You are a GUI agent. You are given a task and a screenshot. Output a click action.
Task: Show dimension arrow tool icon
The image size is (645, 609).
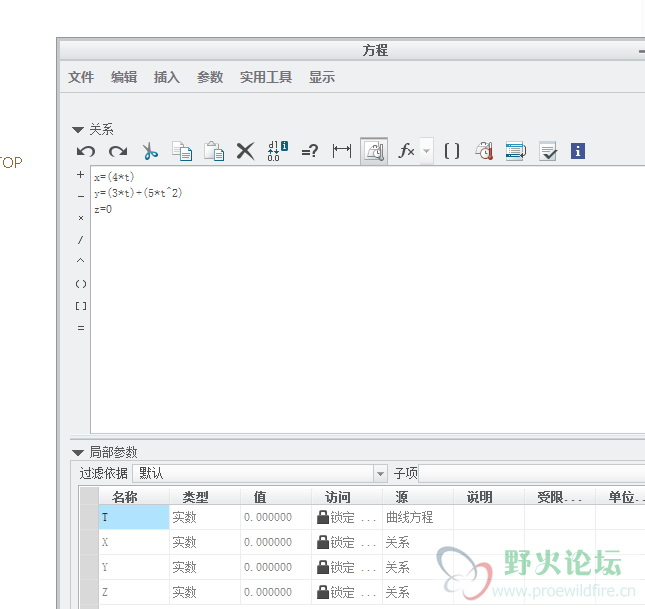pyautogui.click(x=342, y=151)
